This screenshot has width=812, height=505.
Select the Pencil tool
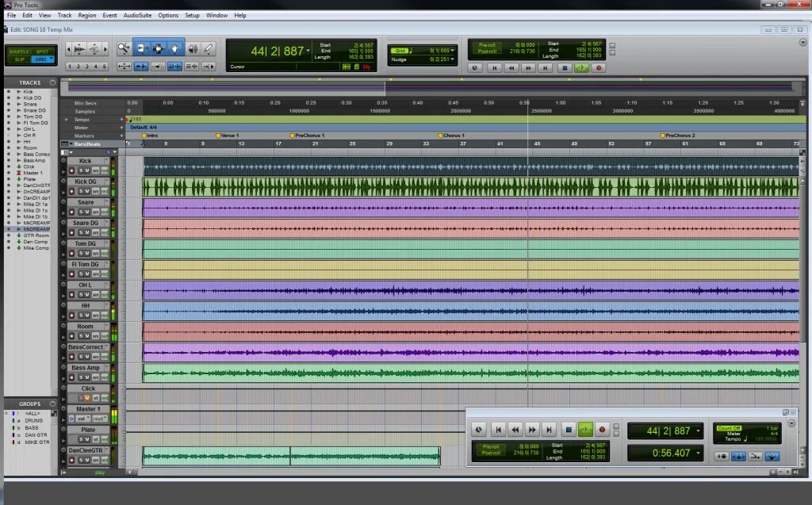207,48
